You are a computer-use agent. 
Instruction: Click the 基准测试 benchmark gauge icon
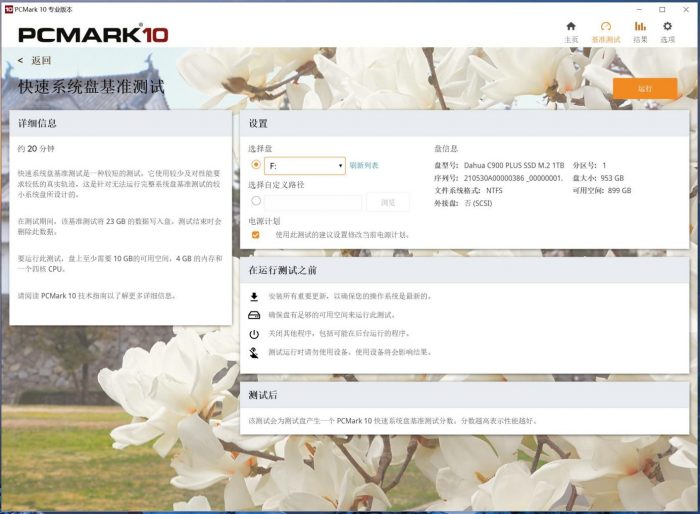tap(605, 27)
